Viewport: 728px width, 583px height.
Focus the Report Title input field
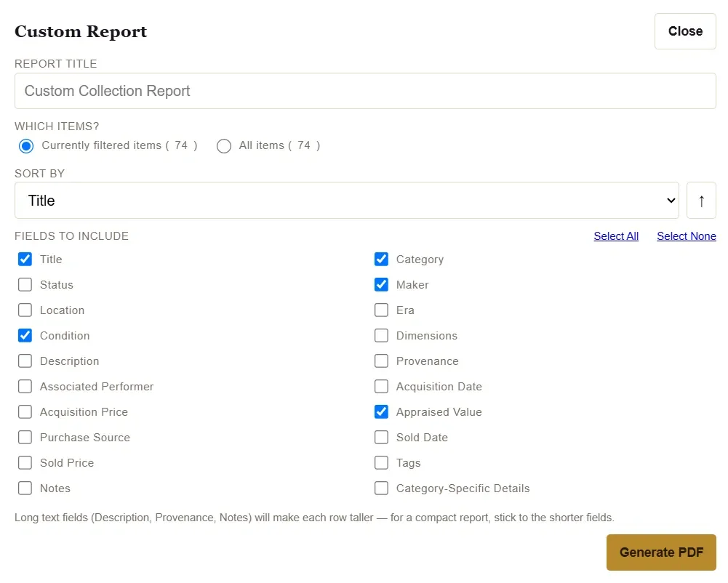365,91
